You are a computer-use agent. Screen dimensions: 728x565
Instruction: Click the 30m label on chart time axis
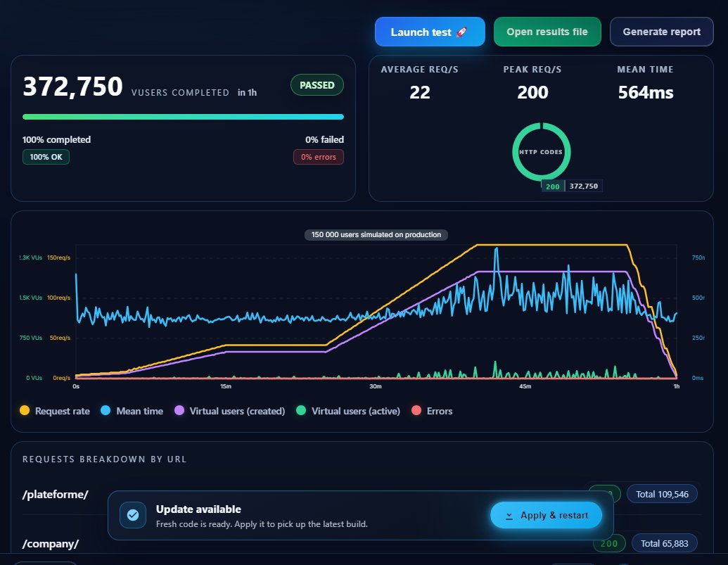[375, 386]
